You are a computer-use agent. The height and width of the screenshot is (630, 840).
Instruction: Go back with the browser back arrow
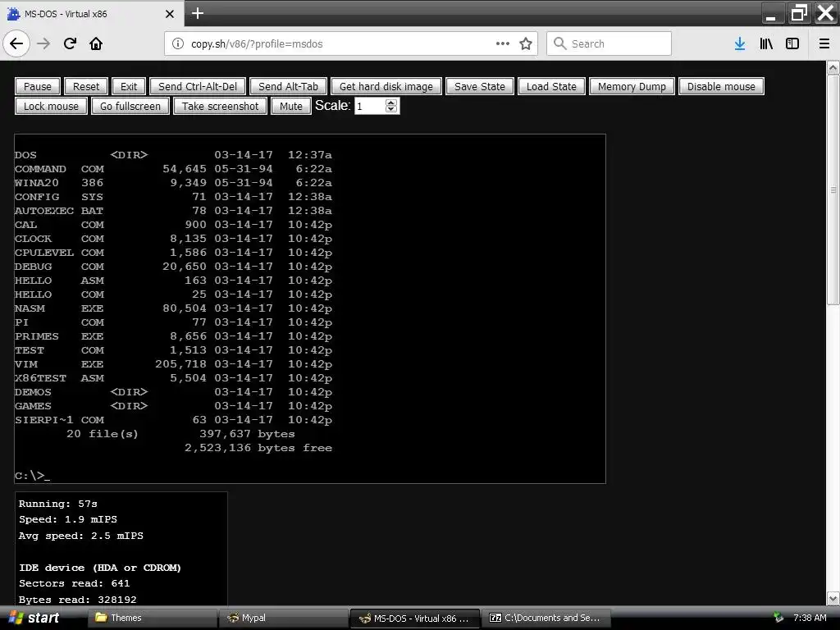16,44
